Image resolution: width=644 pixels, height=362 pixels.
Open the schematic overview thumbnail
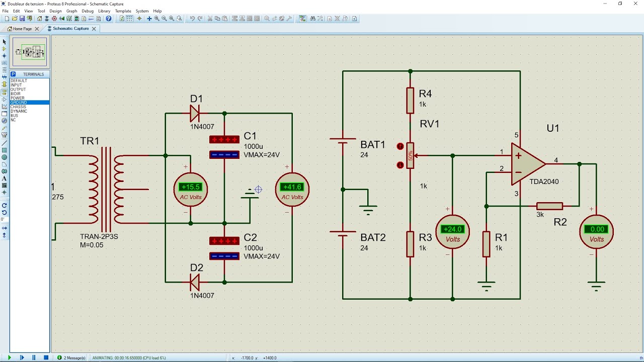(30, 52)
